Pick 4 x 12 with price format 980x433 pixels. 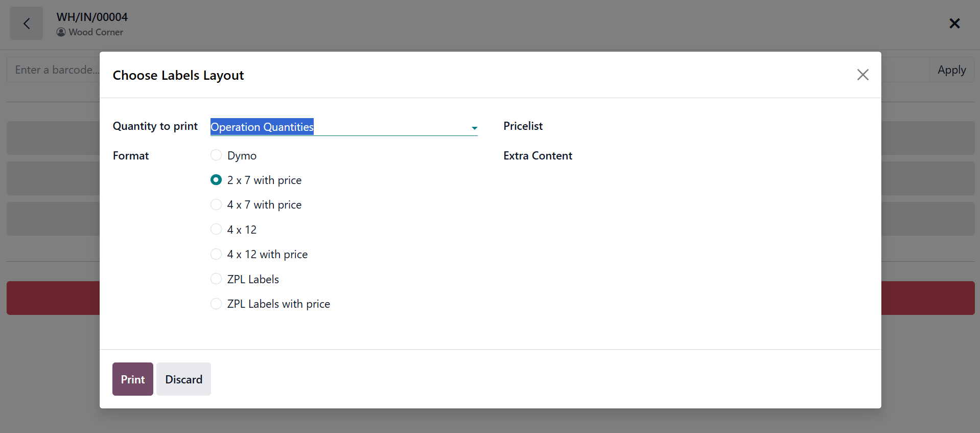216,255
